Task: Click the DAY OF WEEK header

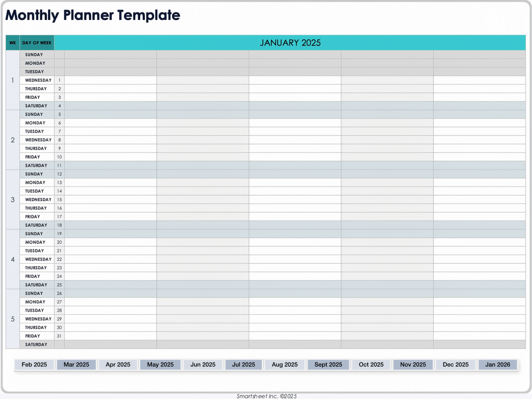Action: pos(37,43)
